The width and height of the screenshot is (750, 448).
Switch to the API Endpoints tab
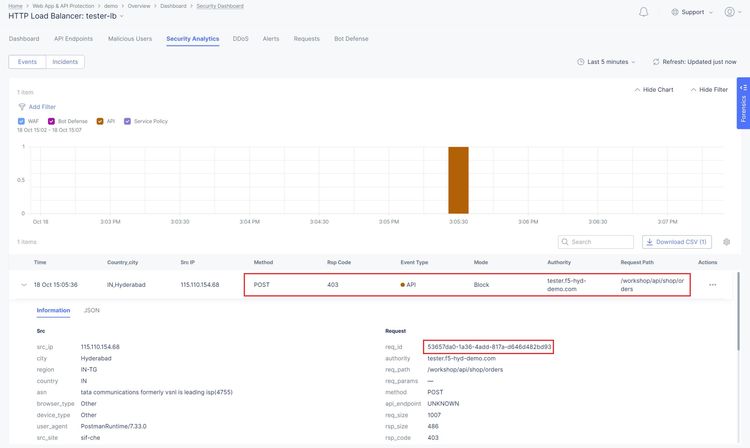pos(73,38)
